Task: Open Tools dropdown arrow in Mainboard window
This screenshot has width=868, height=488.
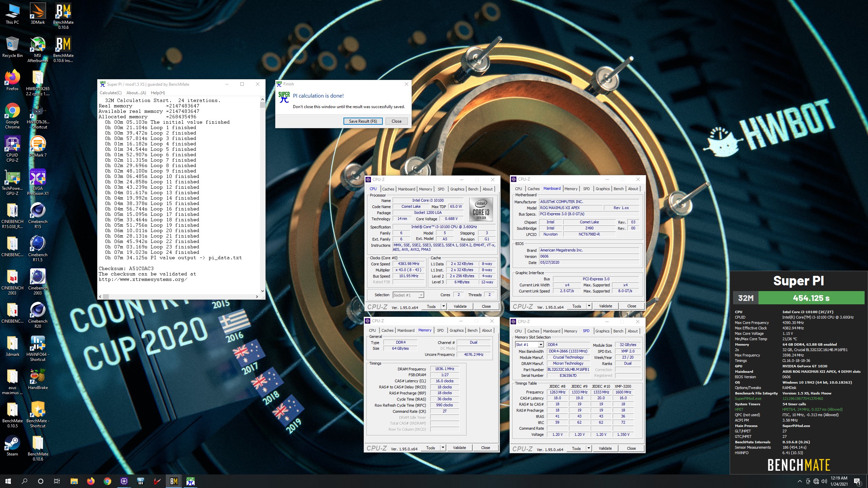Action: 589,306
